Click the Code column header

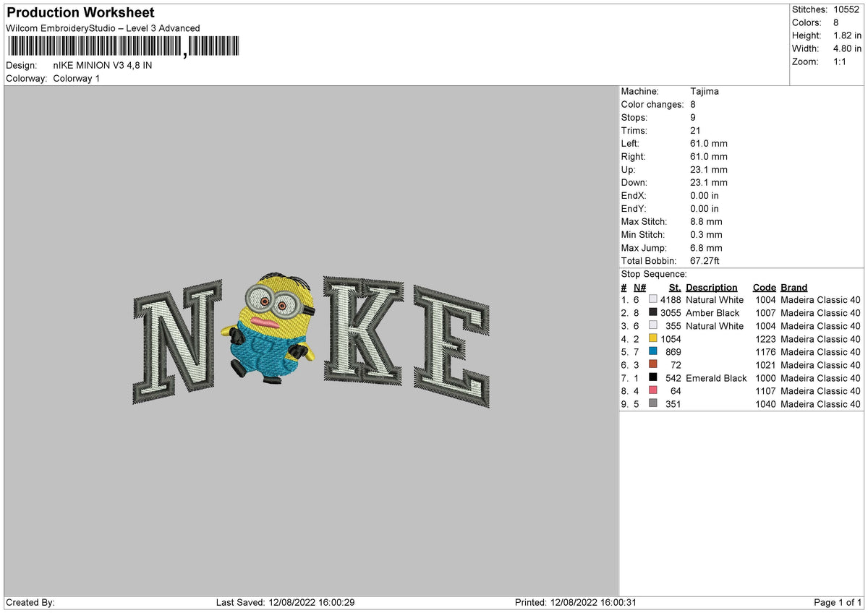[765, 287]
